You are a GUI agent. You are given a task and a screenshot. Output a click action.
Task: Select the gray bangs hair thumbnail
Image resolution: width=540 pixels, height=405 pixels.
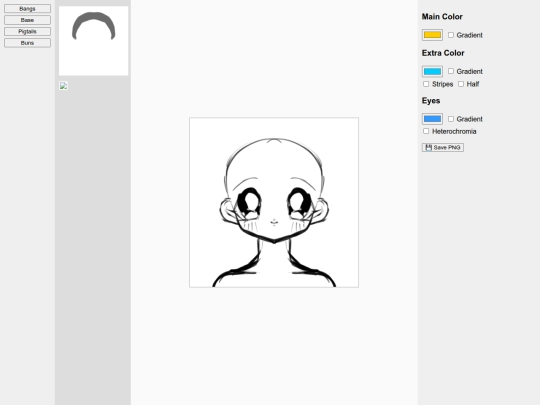coord(93,41)
